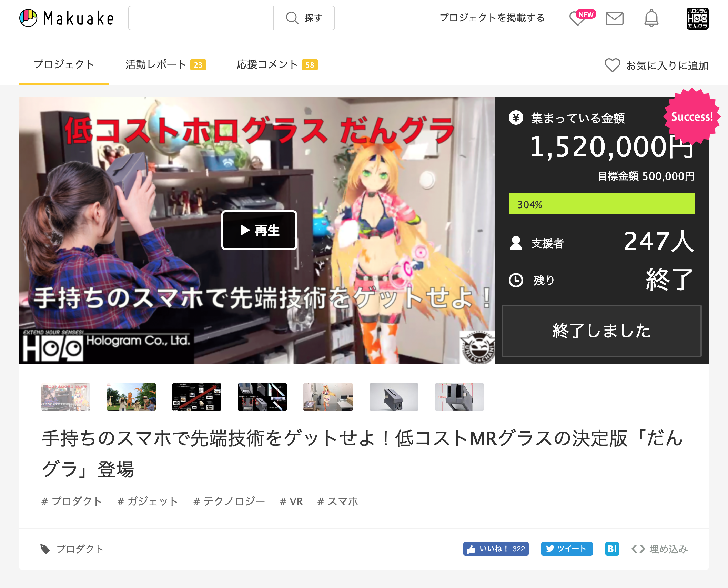This screenshot has width=728, height=588.
Task: Click the 247人 supporter count
Action: tap(659, 241)
